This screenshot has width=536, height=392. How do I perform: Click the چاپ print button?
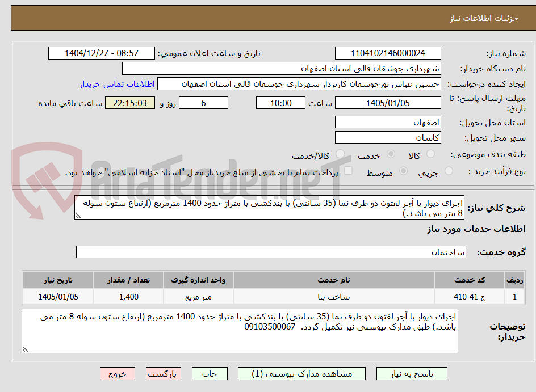click(210, 374)
